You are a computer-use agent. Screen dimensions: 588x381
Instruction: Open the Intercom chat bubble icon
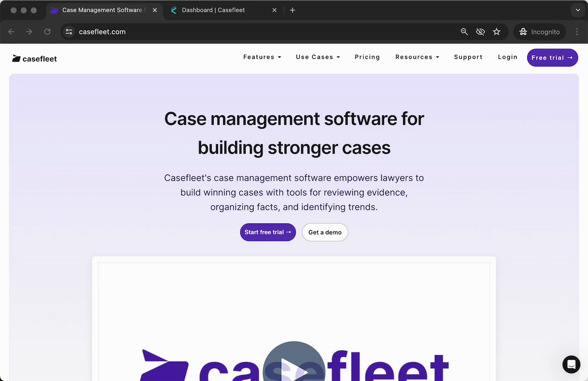tap(571, 364)
